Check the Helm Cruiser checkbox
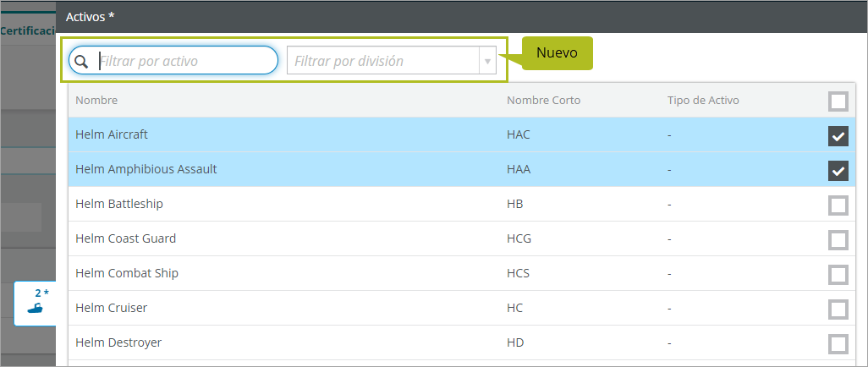Image resolution: width=868 pixels, height=367 pixels. tap(838, 309)
